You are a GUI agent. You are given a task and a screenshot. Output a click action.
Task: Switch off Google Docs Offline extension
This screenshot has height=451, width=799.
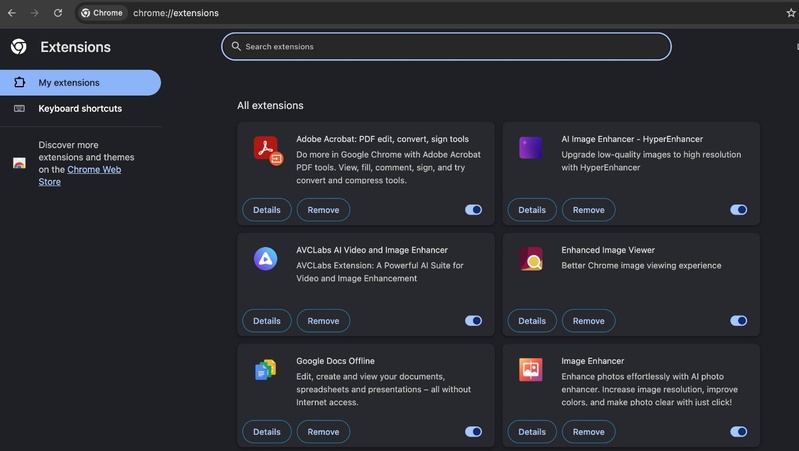[473, 432]
